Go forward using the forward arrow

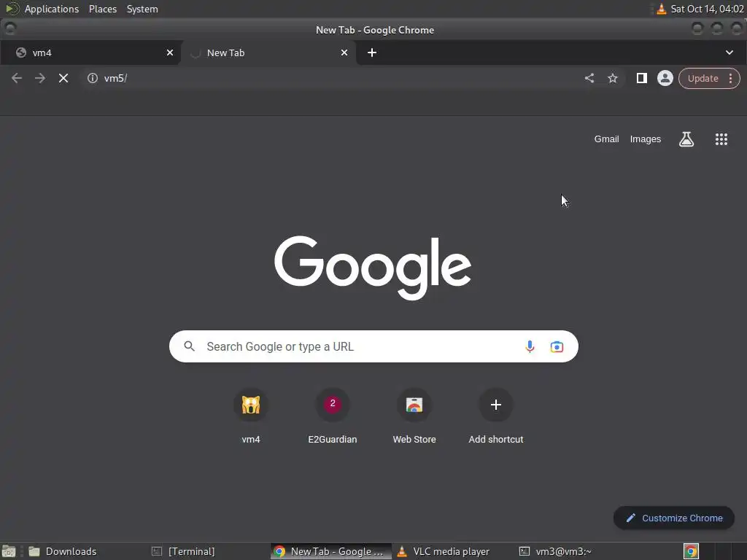[40, 78]
